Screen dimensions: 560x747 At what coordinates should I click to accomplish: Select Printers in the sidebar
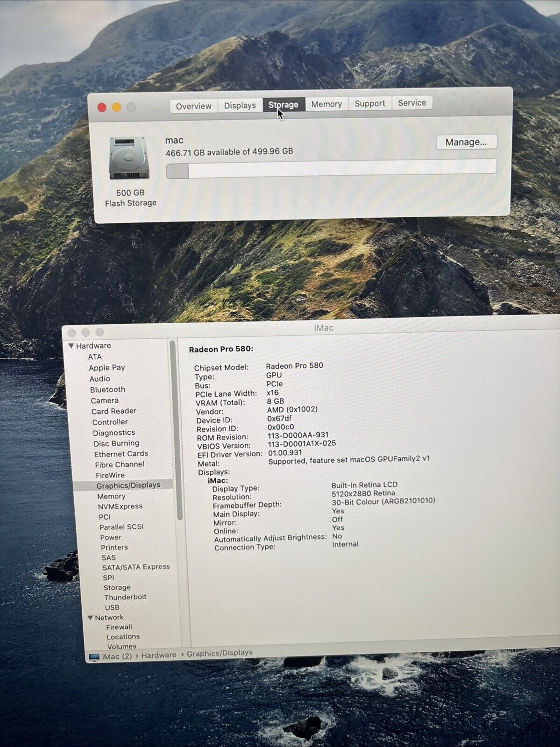tap(114, 548)
